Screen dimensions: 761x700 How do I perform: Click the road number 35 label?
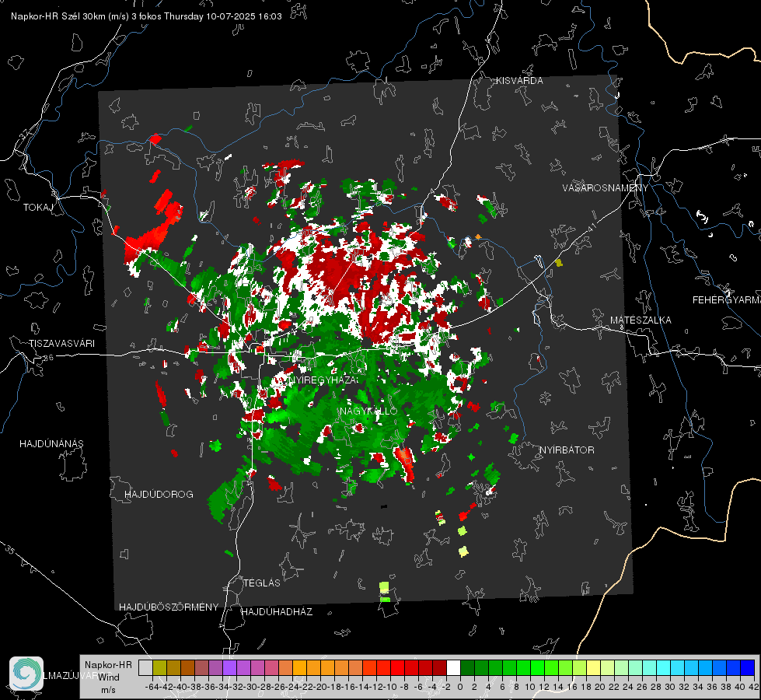click(11, 550)
